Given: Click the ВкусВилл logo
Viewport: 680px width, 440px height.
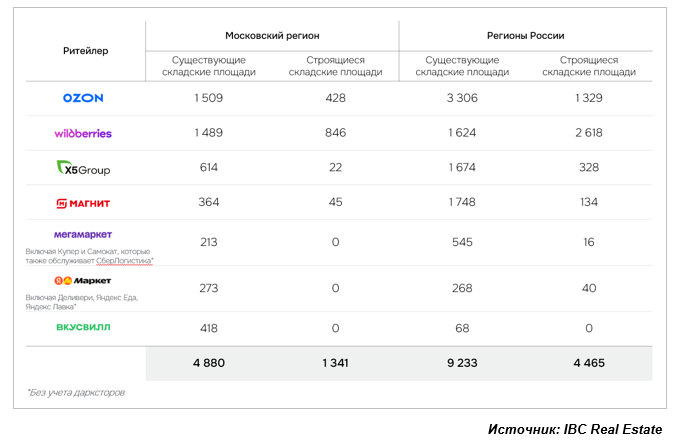Looking at the screenshot, I should point(83,327).
